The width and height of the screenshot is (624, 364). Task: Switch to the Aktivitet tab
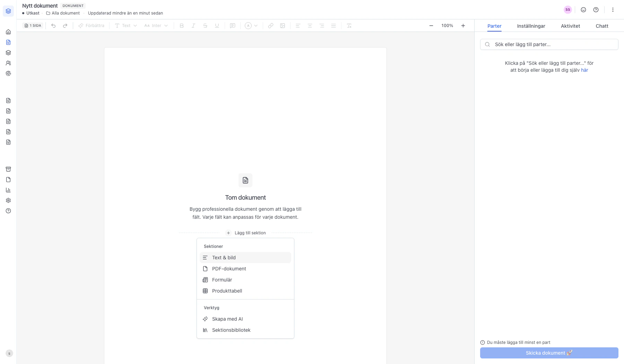tap(570, 26)
